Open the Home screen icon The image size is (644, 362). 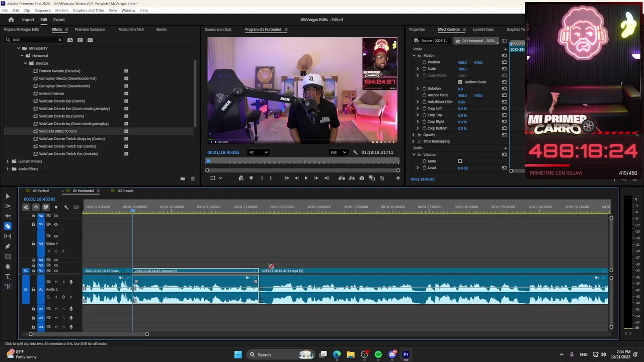[11, 20]
